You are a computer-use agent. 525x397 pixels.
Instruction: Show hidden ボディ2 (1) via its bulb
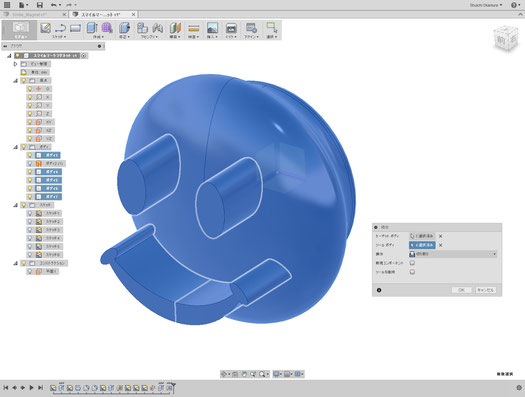click(30, 164)
